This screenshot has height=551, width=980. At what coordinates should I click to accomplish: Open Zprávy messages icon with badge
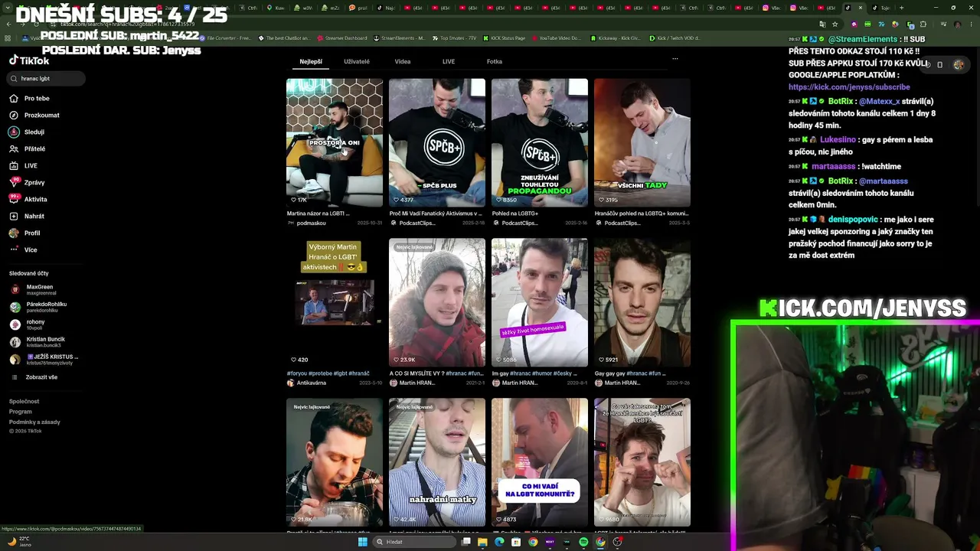coord(14,182)
